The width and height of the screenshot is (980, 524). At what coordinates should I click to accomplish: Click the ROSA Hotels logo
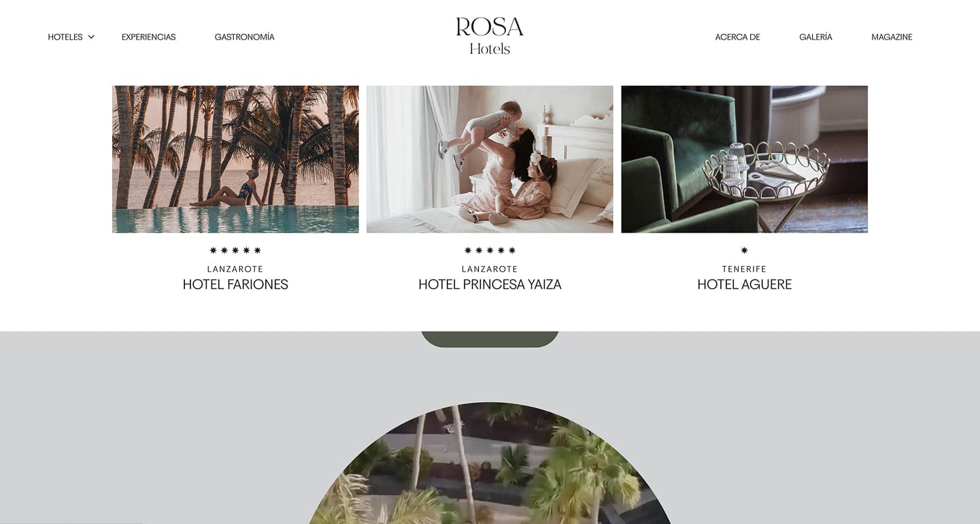490,37
